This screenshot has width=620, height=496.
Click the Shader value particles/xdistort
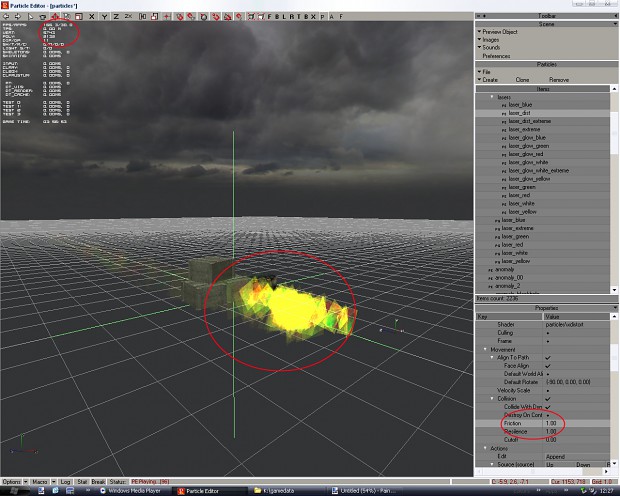click(564, 324)
